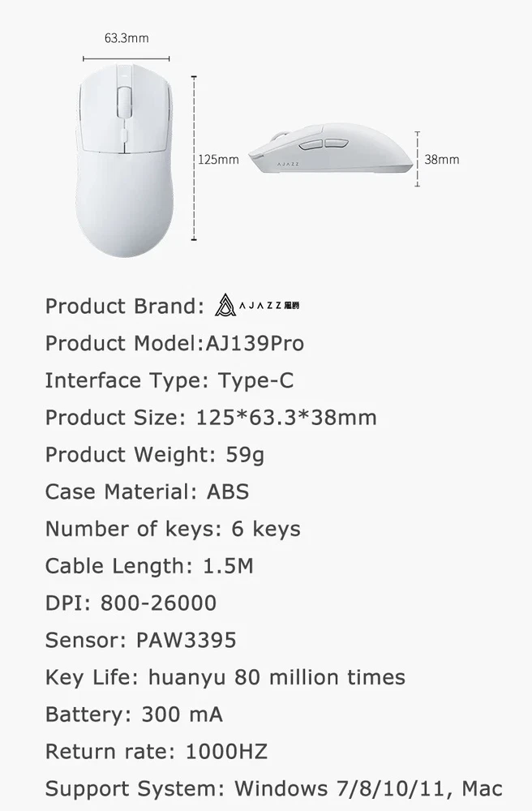Viewport: 532px width, 811px height.
Task: Click the AJAZZ brand logo icon
Action: click(x=225, y=307)
